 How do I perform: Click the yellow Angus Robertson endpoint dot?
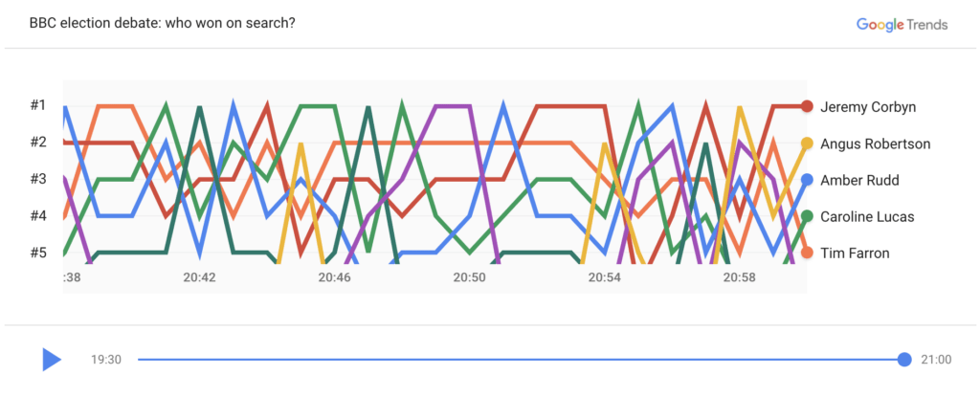coord(807,143)
